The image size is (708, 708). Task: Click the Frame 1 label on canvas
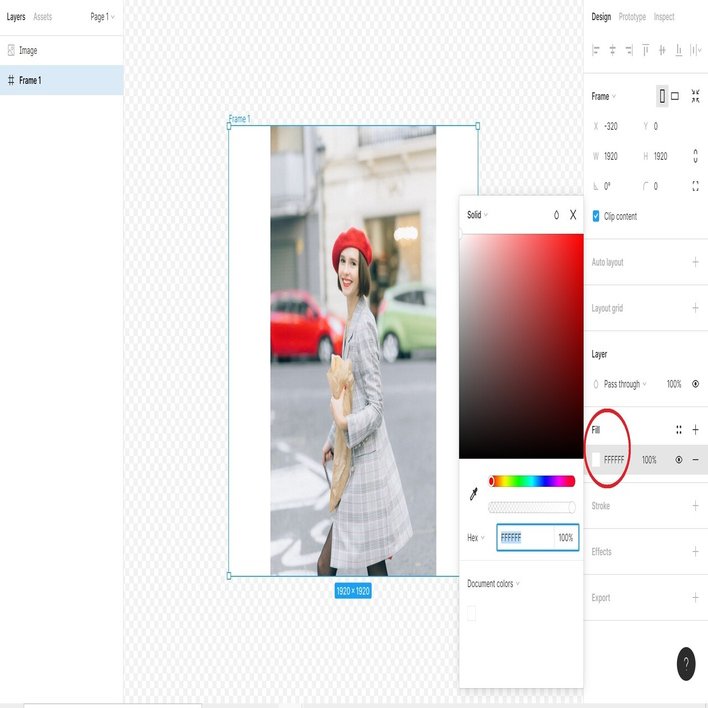(239, 119)
